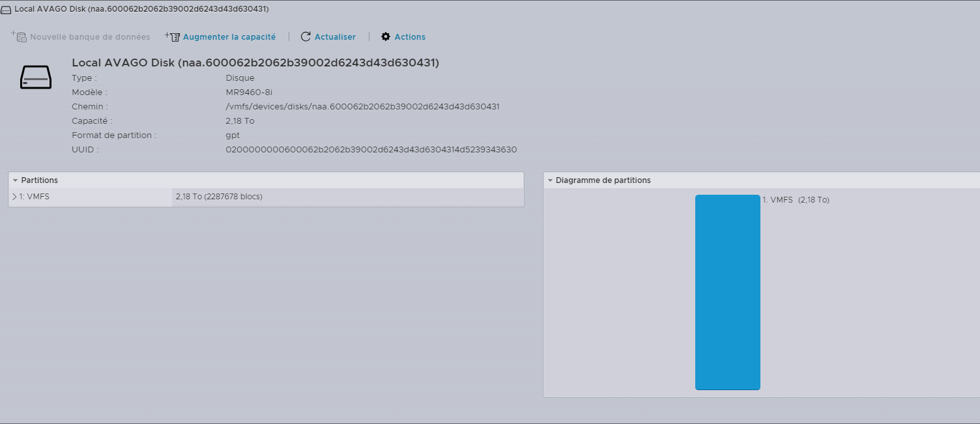Click the 1. VMFS (2,18 To) diagram label
The width and height of the screenshot is (980, 424).
click(x=796, y=200)
